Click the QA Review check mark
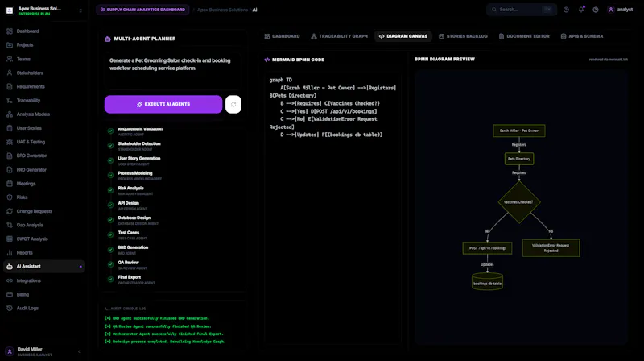Image resolution: width=644 pixels, height=361 pixels. tap(110, 264)
